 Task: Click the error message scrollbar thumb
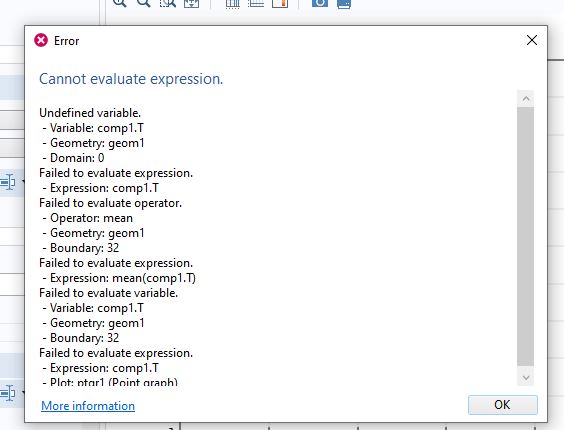(526, 236)
